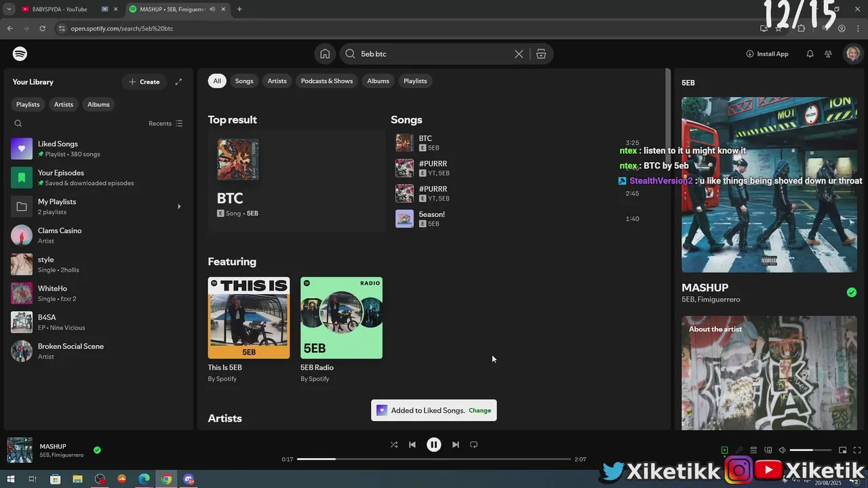
Task: Open the This Is 5EB playlist card
Action: point(249,330)
